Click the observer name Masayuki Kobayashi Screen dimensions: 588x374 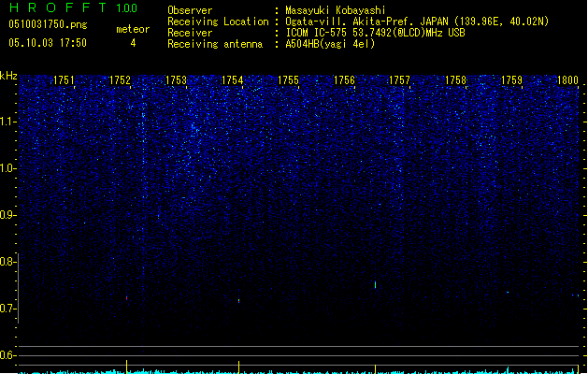[x=336, y=10]
